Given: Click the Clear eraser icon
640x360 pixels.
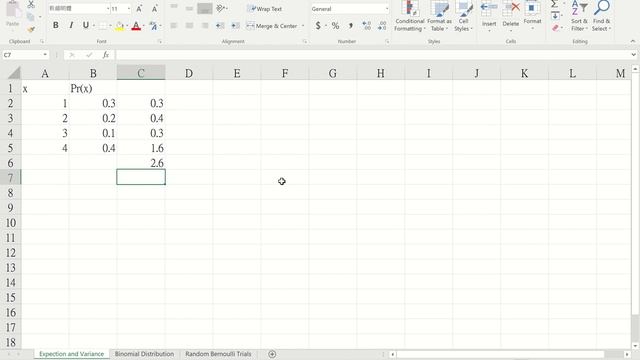Looking at the screenshot, I should tap(555, 28).
